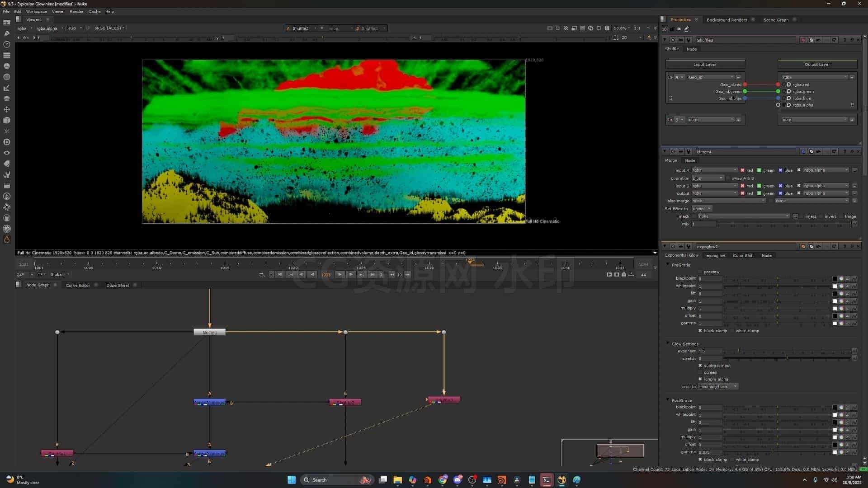Click the PreGrade gain slider
The width and height of the screenshot is (868, 488).
click(778, 301)
